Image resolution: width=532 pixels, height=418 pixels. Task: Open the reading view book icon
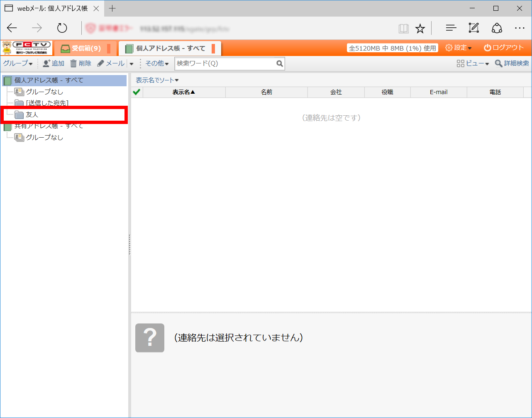403,28
